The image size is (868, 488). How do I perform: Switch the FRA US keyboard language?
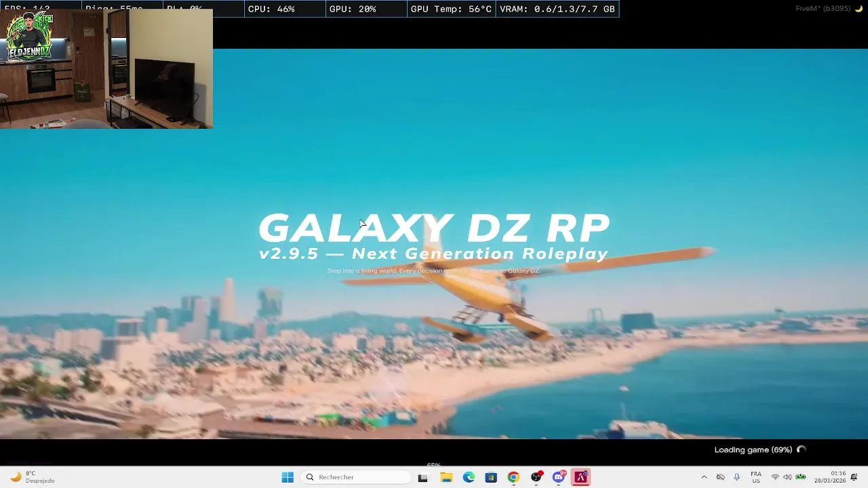756,477
